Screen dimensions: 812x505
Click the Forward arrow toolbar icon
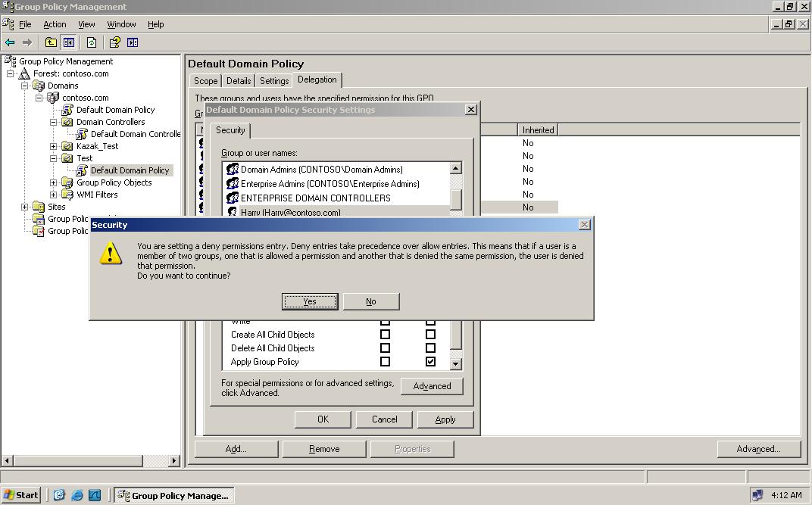click(27, 42)
